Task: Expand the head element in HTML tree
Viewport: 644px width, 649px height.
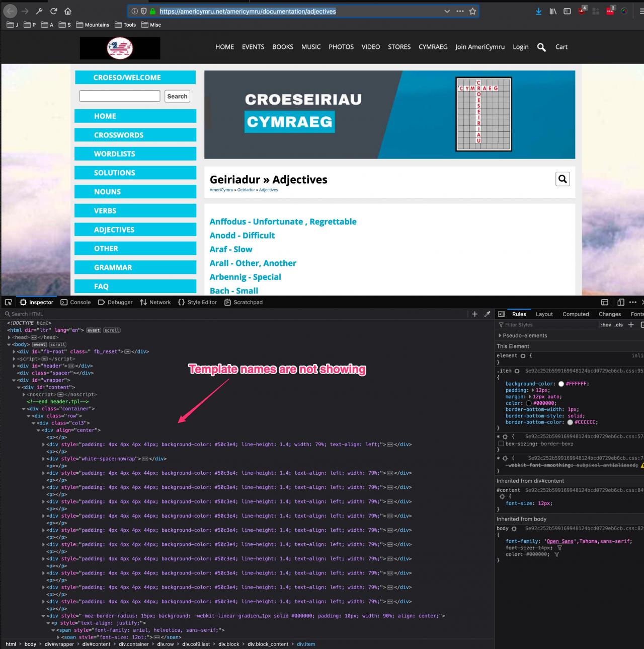Action: coord(9,337)
